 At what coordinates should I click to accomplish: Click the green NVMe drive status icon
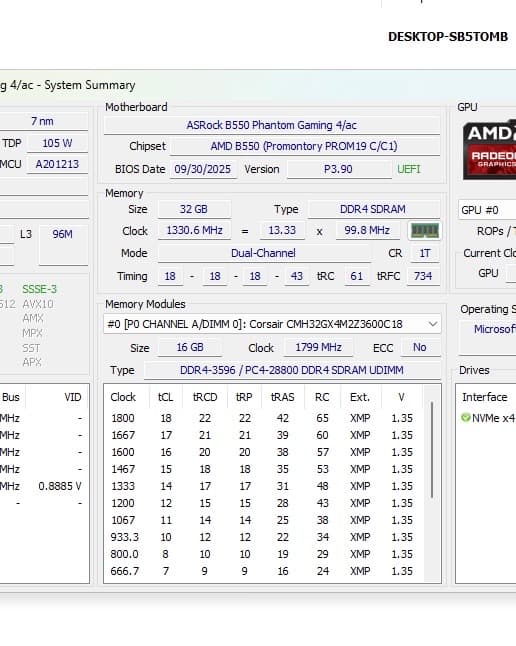point(466,418)
